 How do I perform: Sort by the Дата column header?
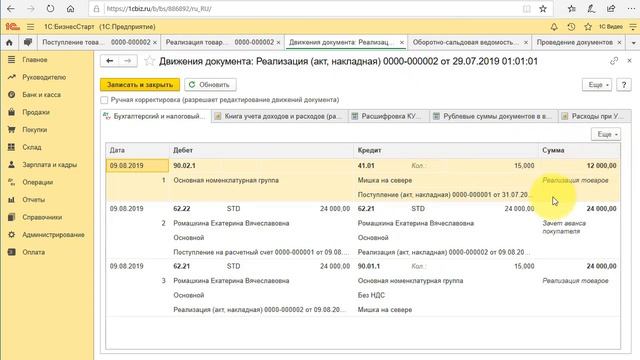pyautogui.click(x=138, y=150)
